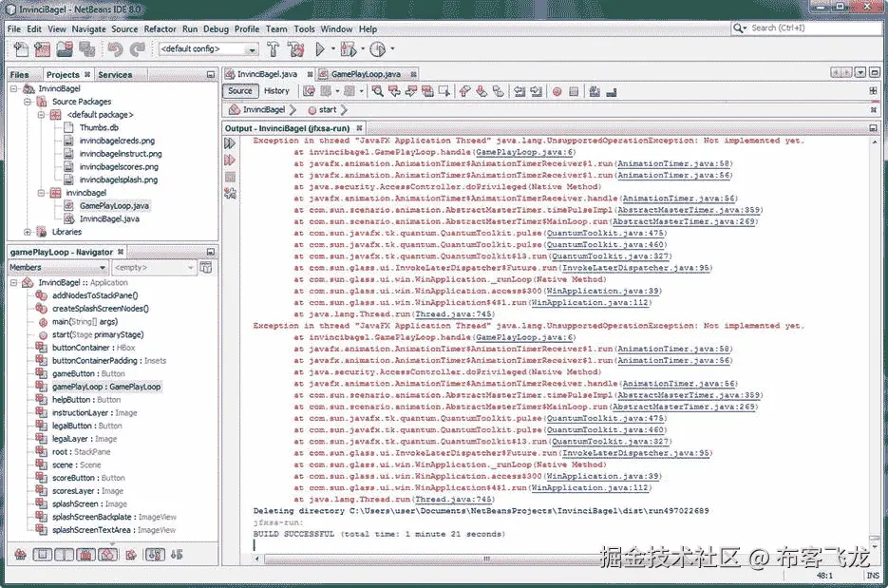
Task: Click first WinApplication.java:112 stack trace link
Action: click(589, 302)
